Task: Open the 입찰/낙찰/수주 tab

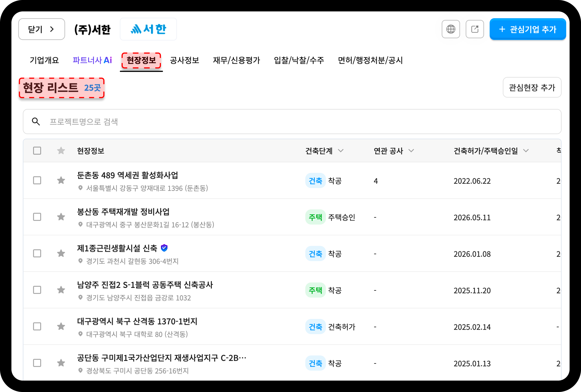Action: (x=299, y=60)
